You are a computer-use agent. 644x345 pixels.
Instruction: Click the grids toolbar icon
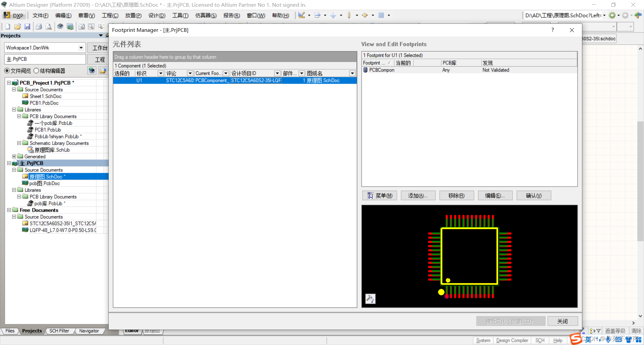(381, 15)
